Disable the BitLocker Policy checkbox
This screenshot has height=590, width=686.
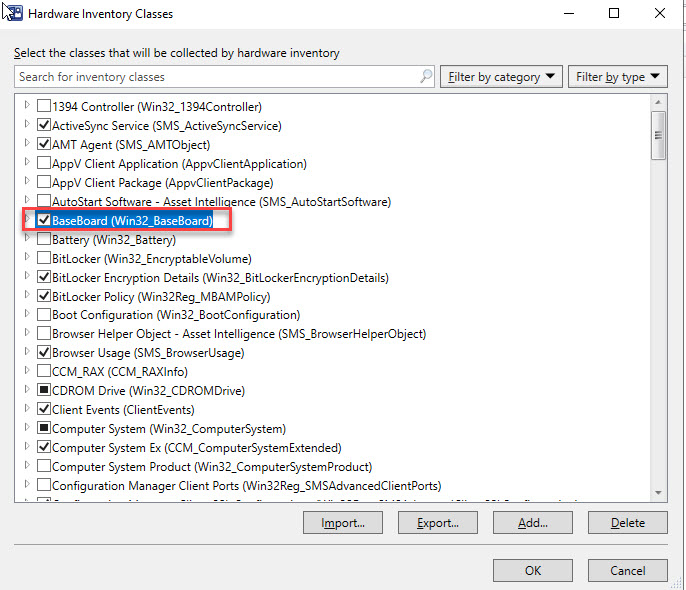(x=44, y=296)
